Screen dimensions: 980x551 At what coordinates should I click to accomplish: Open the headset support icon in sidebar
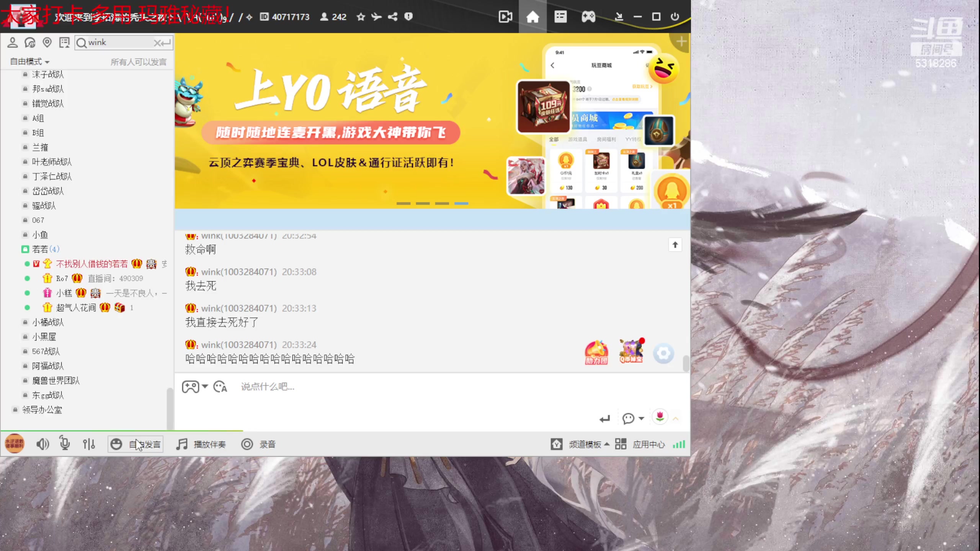click(x=30, y=42)
